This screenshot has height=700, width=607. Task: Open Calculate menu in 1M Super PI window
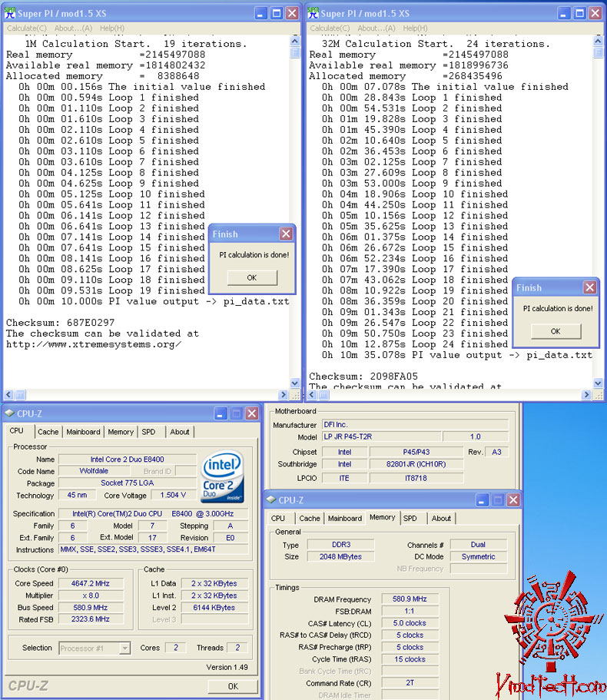pos(26,28)
